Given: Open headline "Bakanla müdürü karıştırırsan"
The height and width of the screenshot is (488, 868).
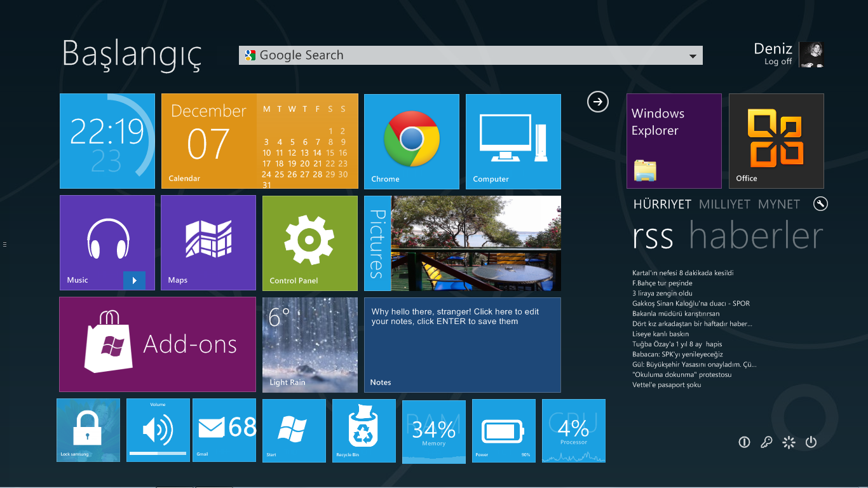Looking at the screenshot, I should coord(676,314).
